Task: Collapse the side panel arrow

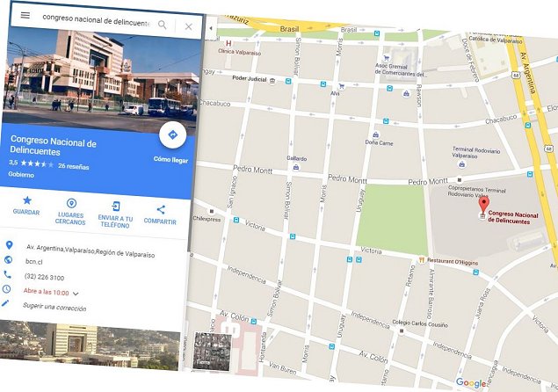Action: point(211,28)
